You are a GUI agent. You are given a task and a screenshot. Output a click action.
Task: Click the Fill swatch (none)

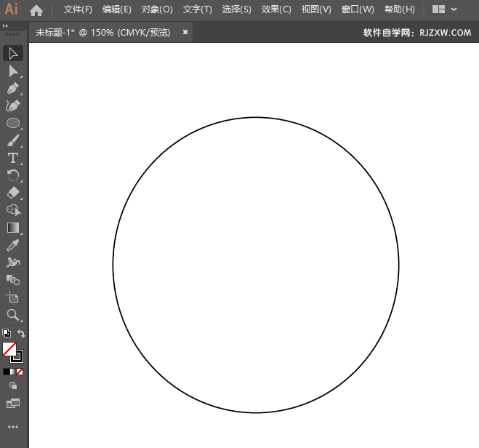pos(9,349)
